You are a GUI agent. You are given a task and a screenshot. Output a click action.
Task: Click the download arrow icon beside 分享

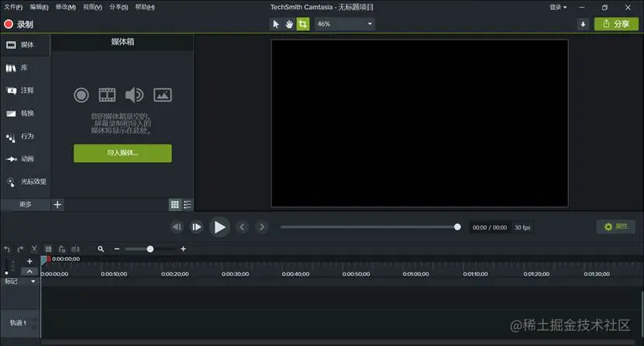coord(583,24)
